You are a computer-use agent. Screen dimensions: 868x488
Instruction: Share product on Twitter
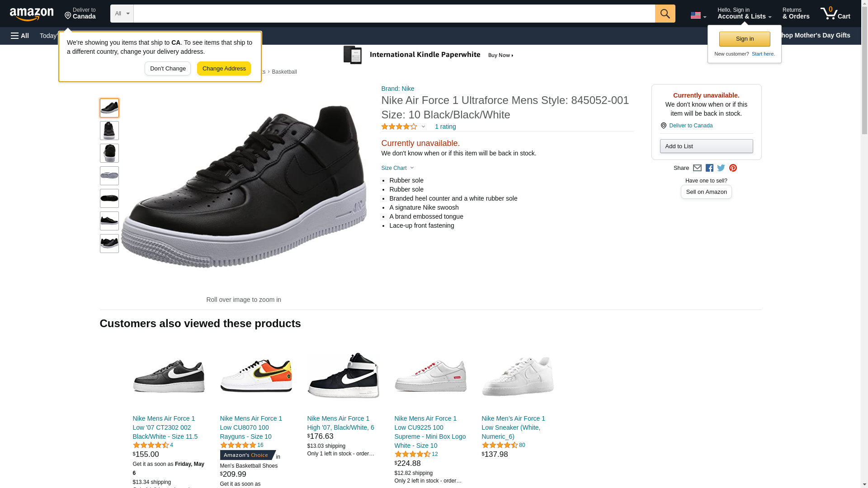(x=721, y=168)
